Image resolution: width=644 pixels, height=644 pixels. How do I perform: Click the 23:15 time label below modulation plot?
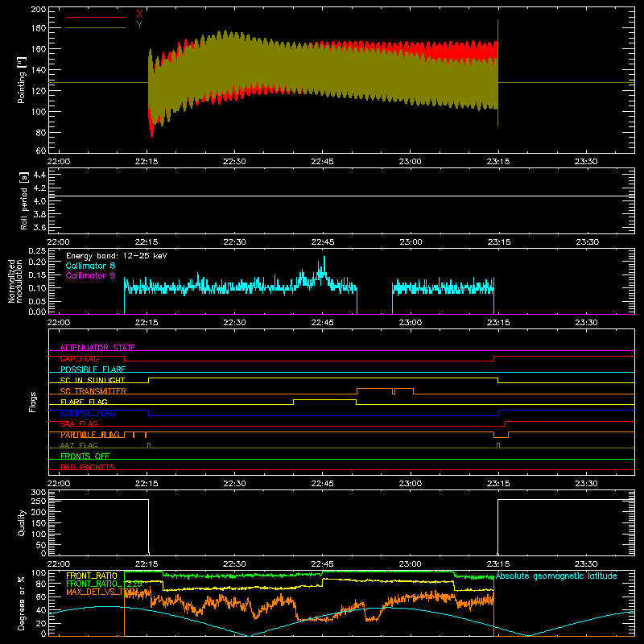point(498,323)
